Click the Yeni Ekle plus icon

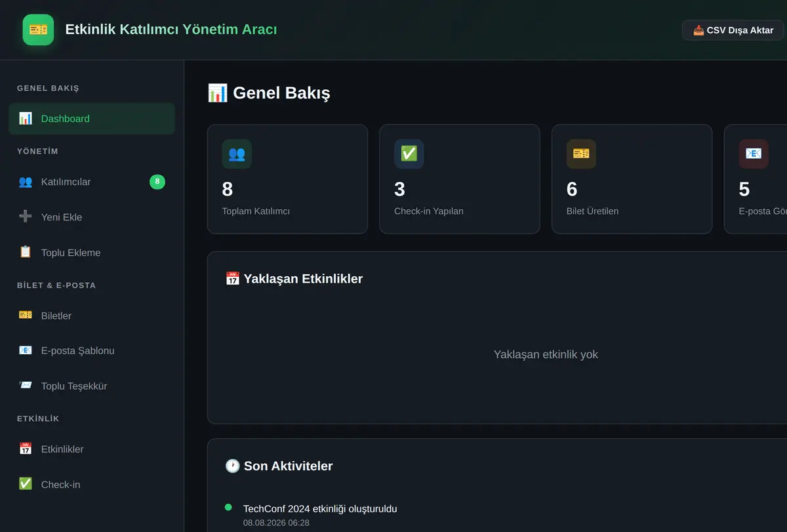26,217
